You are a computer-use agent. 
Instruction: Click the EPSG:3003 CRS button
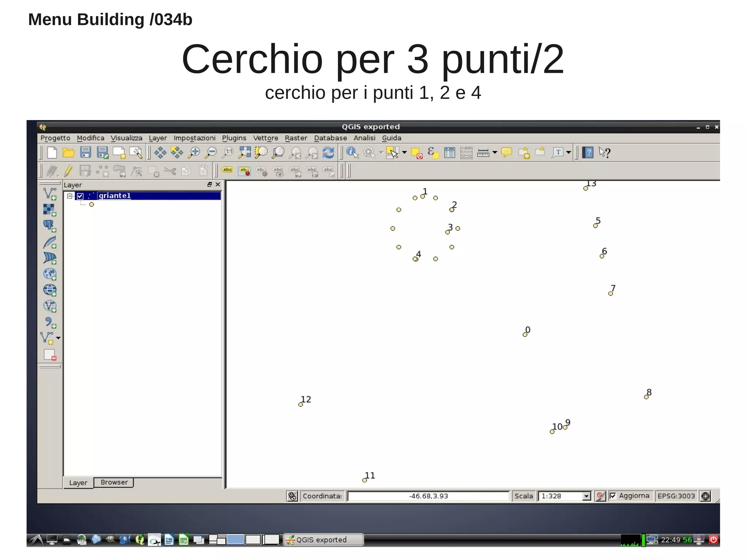pos(676,496)
